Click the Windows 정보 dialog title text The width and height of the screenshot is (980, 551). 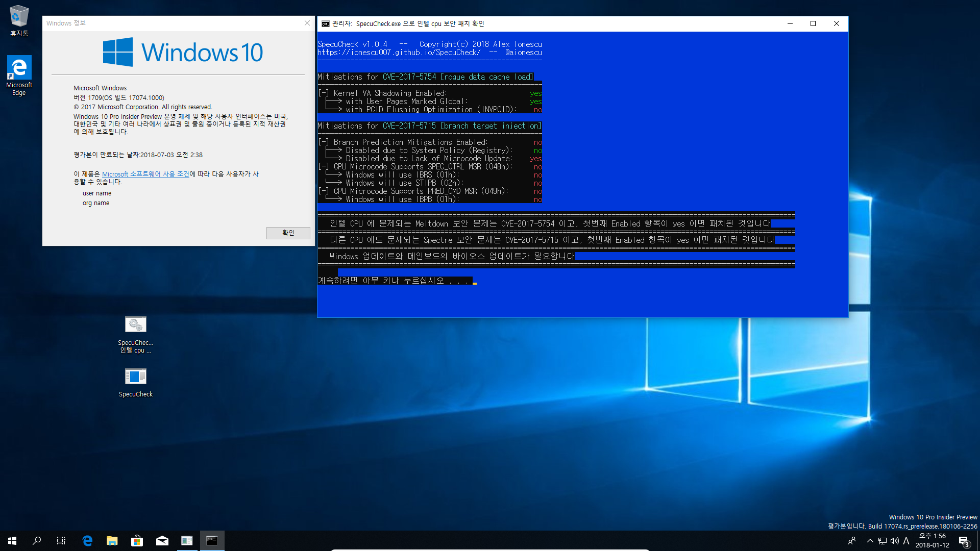[x=66, y=23]
